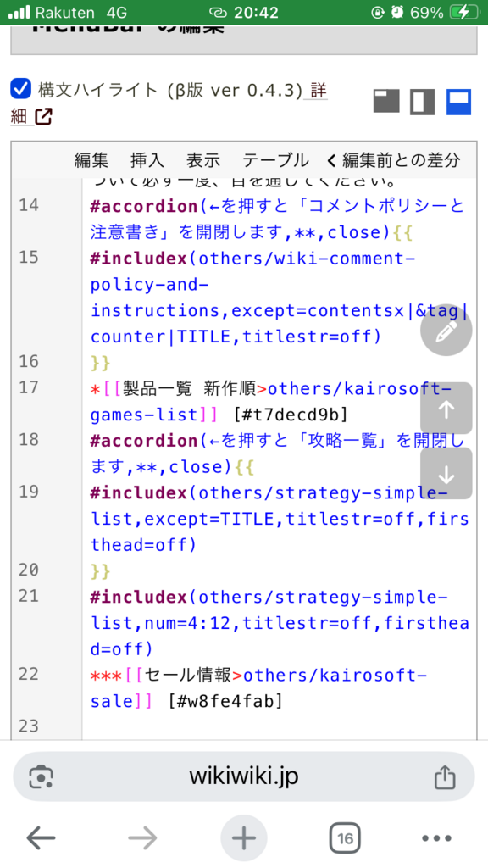The image size is (488, 868).
Task: Open the 挿入 menu
Action: pyautogui.click(x=147, y=160)
